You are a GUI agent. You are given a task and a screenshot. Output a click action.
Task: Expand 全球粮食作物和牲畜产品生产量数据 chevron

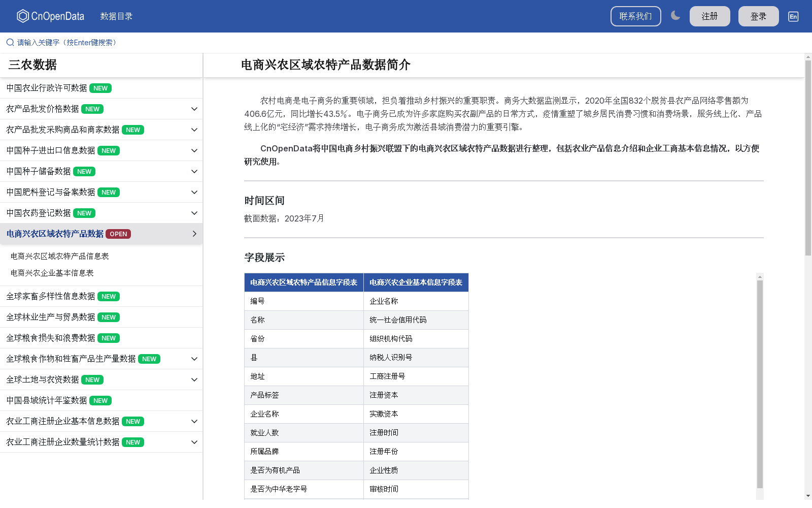pos(194,359)
